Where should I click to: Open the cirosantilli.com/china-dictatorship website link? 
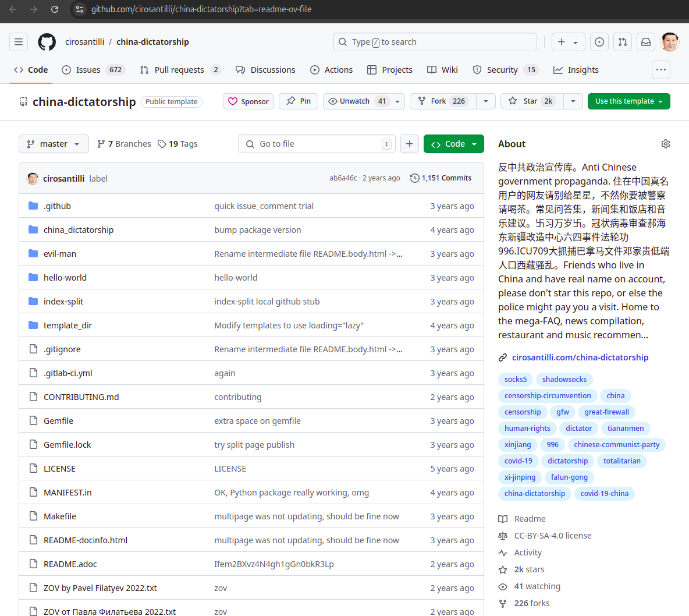click(x=580, y=357)
